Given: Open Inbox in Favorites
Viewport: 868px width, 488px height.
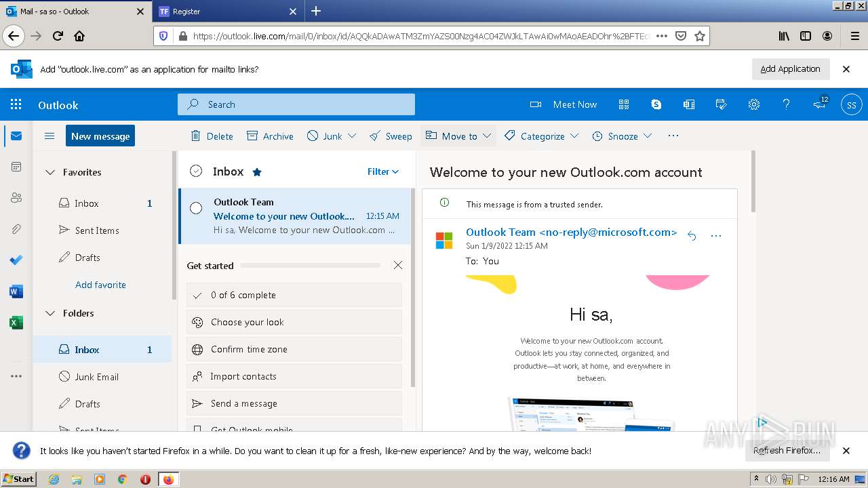Looking at the screenshot, I should 102,203.
